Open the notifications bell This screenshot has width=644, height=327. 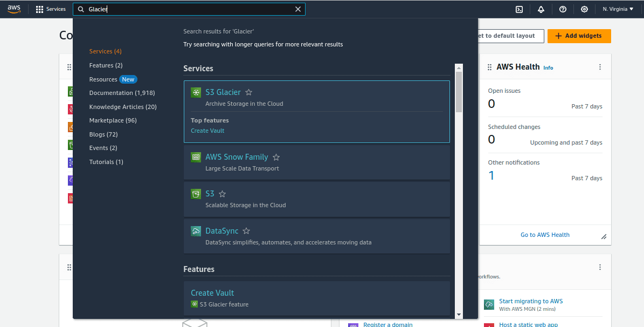[541, 9]
